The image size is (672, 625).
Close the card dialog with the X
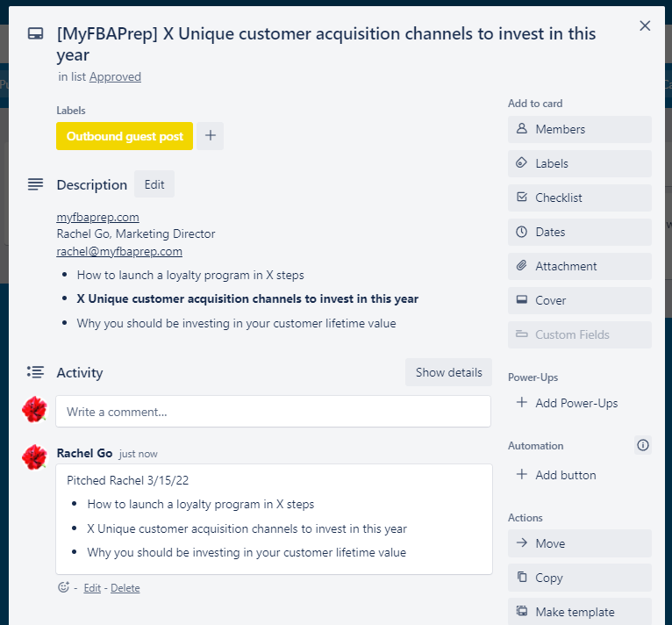(x=645, y=25)
